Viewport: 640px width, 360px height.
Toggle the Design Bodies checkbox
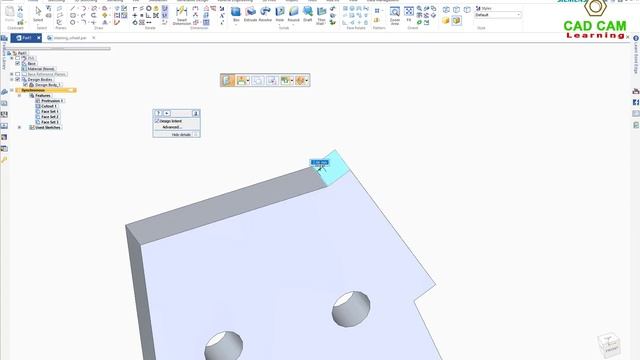18,80
